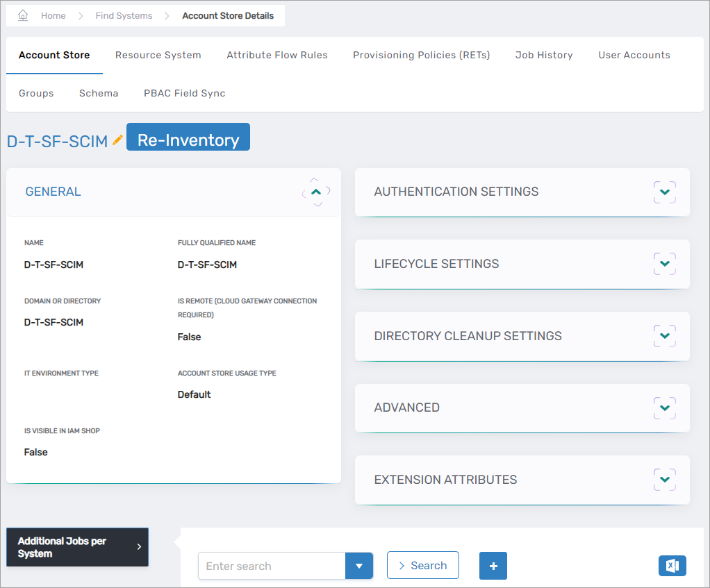Expand Lifecycle Settings section
Screen dimensions: 710x588
tap(664, 264)
